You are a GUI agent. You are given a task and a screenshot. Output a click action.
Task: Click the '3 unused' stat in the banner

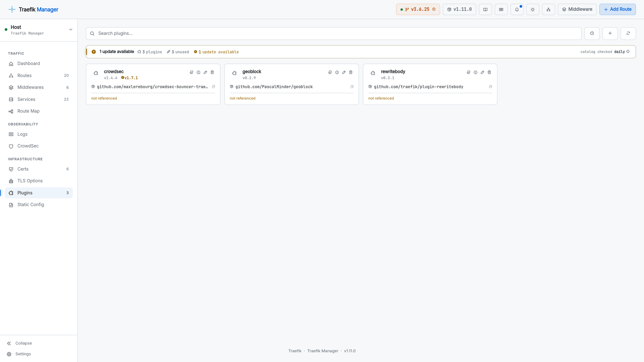coord(178,52)
